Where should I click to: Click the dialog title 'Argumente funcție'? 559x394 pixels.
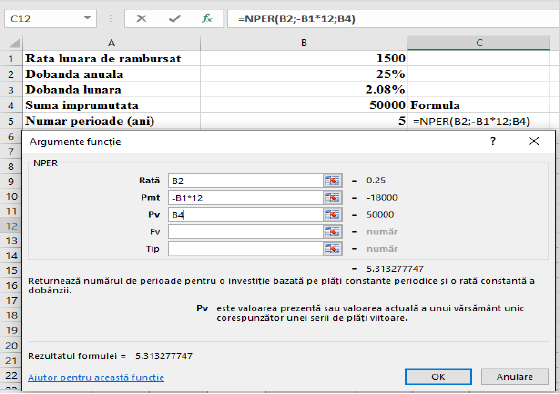coord(75,142)
